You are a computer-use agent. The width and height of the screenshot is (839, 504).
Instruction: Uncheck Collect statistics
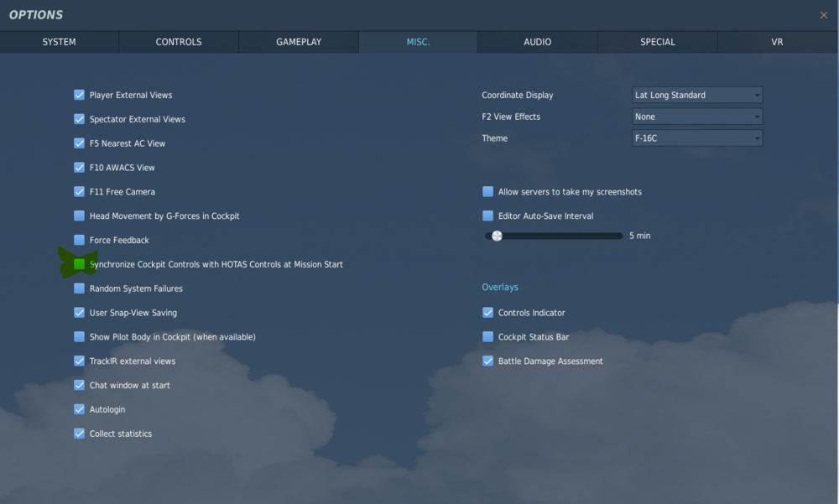tap(79, 434)
